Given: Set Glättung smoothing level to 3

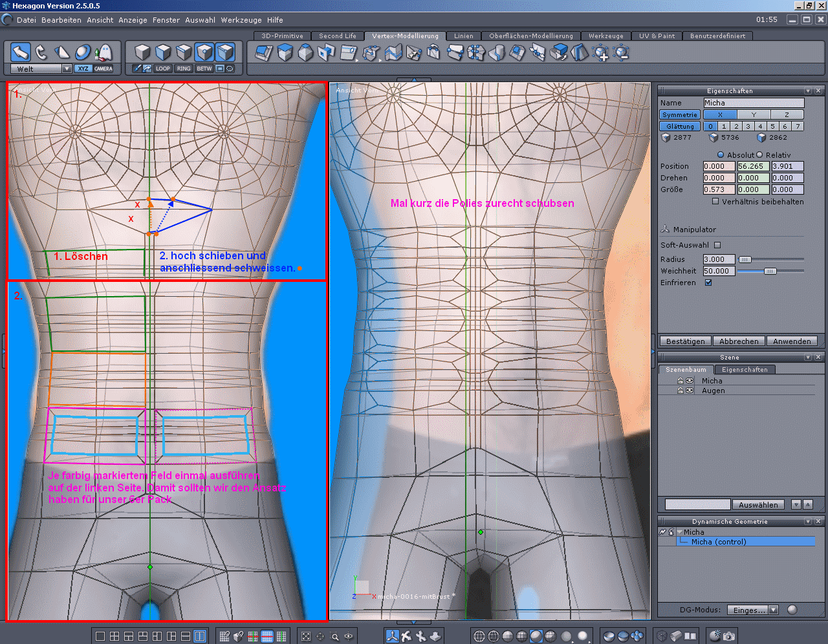Looking at the screenshot, I should pos(748,126).
